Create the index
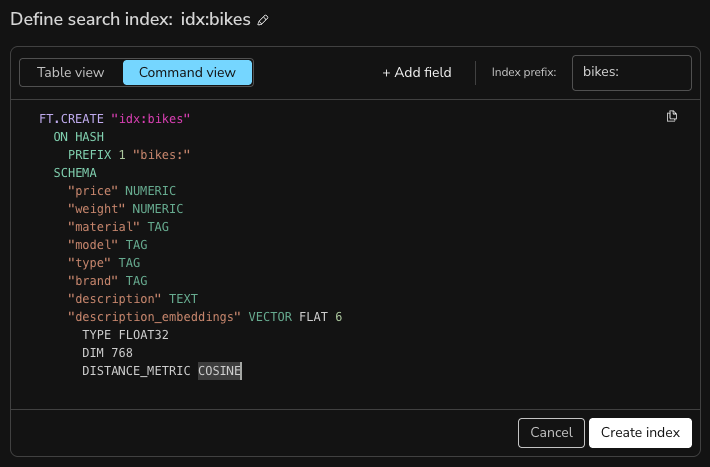710x467 pixels. point(640,433)
